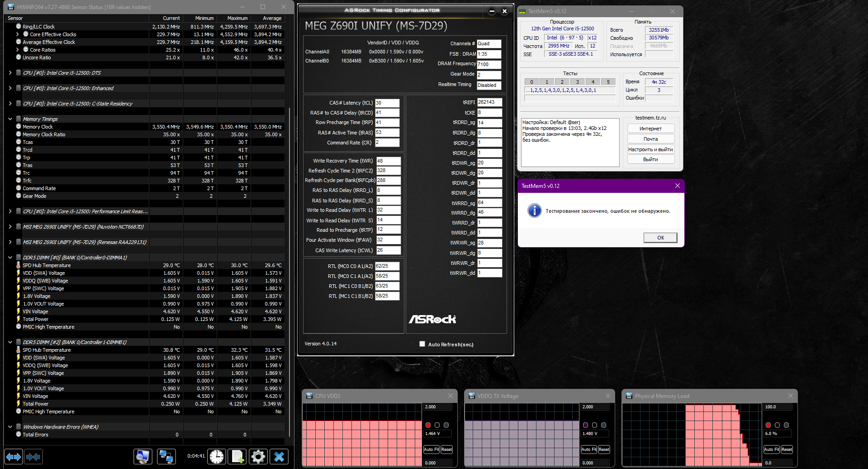
Task: Click the Maximum column header
Action: click(234, 18)
